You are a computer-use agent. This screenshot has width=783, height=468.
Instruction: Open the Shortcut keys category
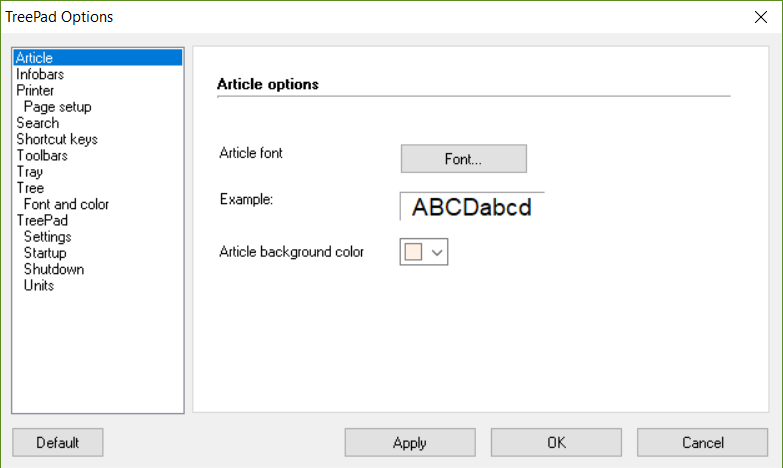pos(56,139)
